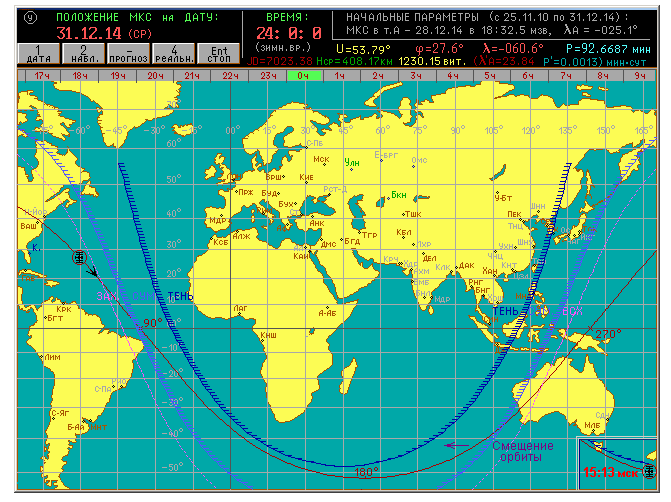The height and width of the screenshot is (502, 671).
Task: Click the λ=-060.6° longitude value
Action: click(513, 48)
